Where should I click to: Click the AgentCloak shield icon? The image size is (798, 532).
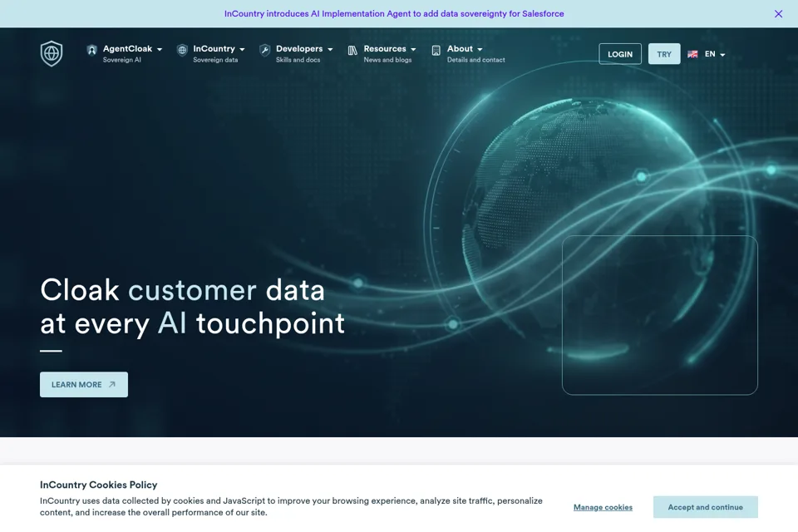(x=91, y=50)
